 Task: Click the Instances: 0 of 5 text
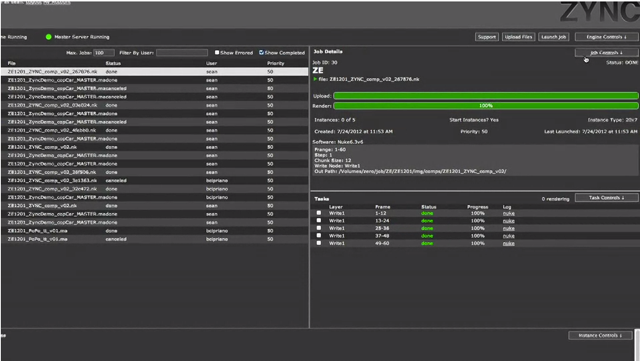click(x=335, y=120)
